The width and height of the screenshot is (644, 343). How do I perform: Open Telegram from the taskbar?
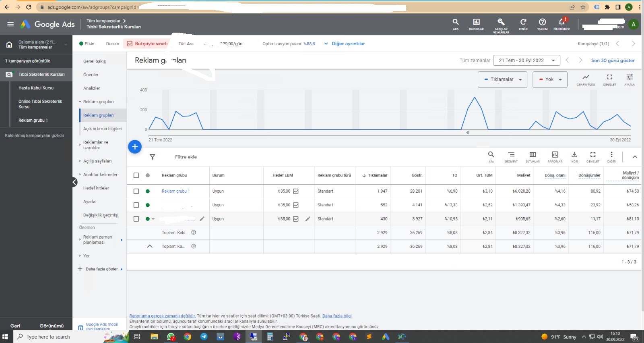[204, 337]
